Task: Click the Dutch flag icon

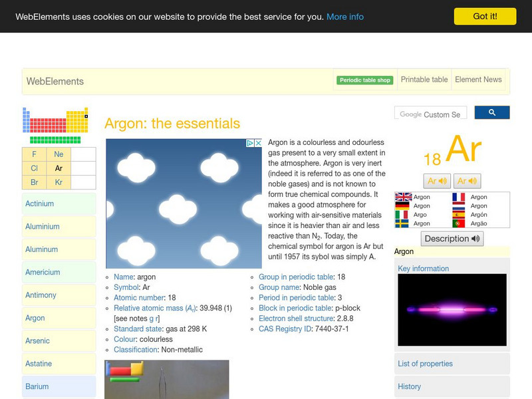Action: [x=459, y=205]
